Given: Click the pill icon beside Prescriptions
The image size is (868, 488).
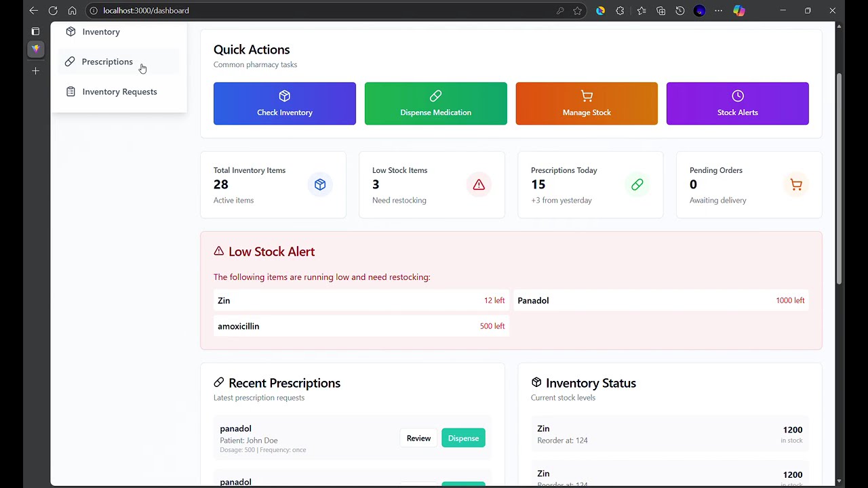Looking at the screenshot, I should tap(70, 62).
